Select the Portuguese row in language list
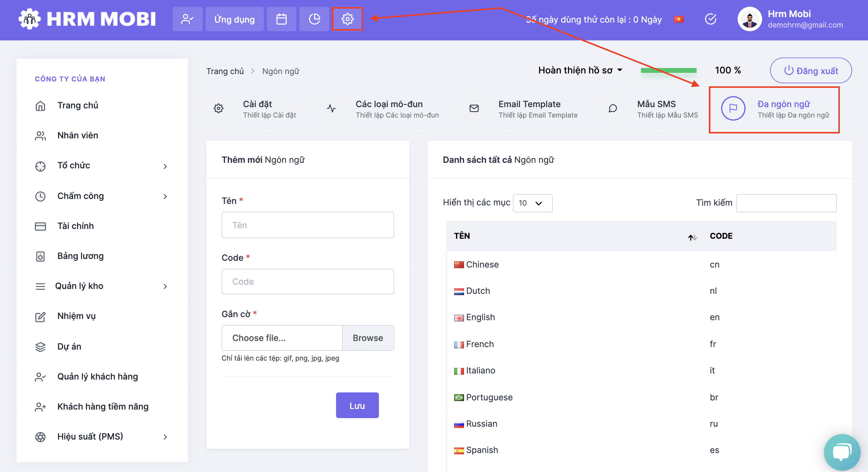868x472 pixels. coord(642,397)
